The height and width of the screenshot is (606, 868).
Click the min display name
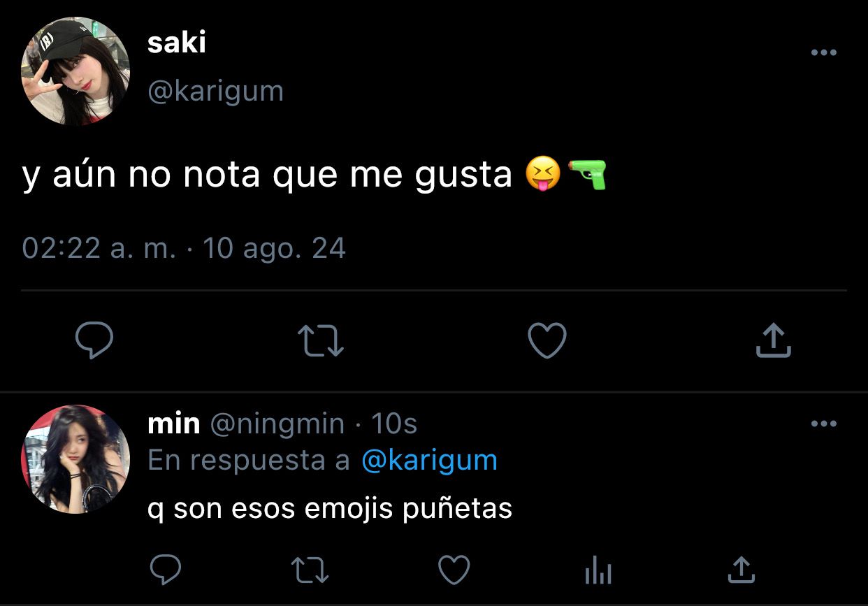[174, 424]
